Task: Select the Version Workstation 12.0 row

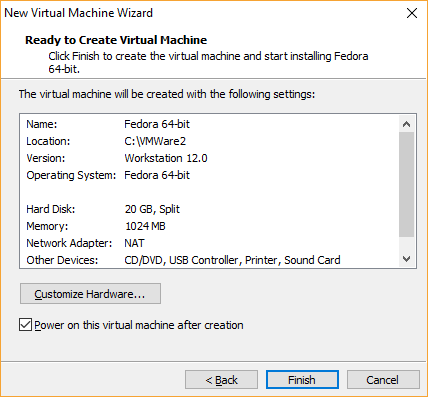Action: 209,158
